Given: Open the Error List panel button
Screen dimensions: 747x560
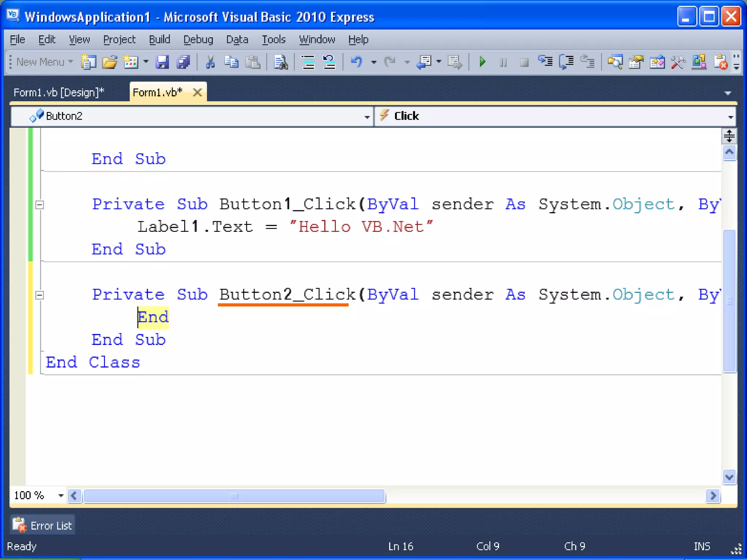Looking at the screenshot, I should tap(43, 525).
